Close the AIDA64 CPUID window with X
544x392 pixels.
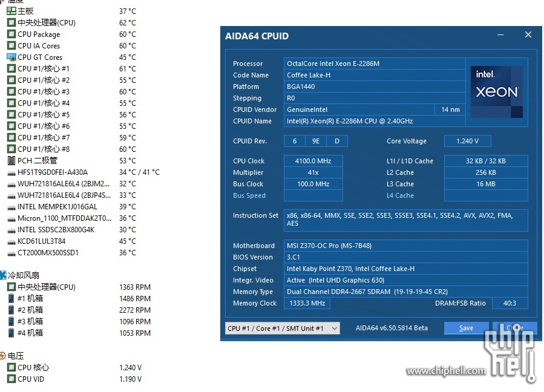[x=528, y=34]
